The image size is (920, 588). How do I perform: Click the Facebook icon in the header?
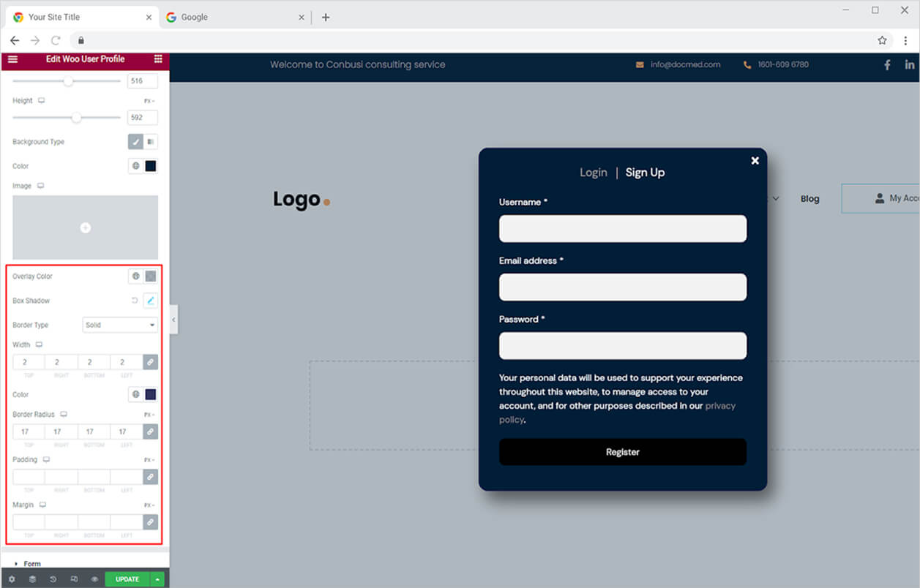pyautogui.click(x=887, y=65)
